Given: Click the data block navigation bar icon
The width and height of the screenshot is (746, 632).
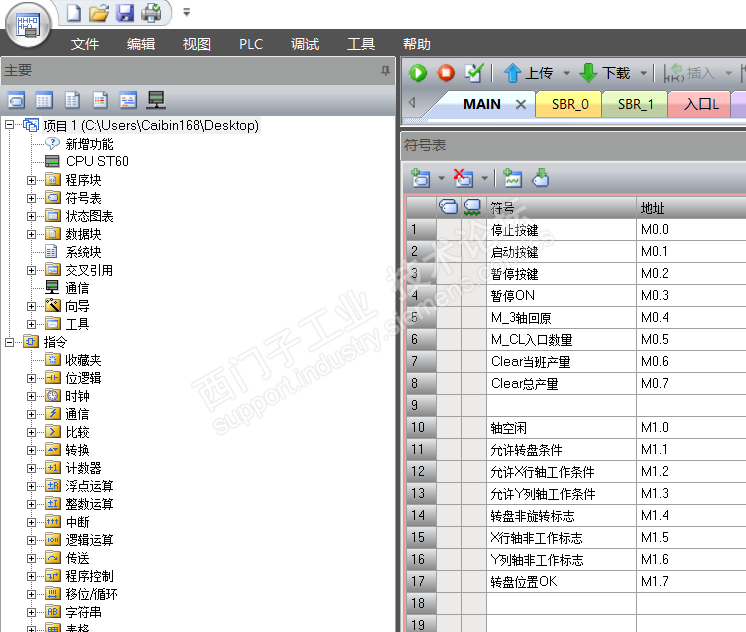Looking at the screenshot, I should click(72, 100).
